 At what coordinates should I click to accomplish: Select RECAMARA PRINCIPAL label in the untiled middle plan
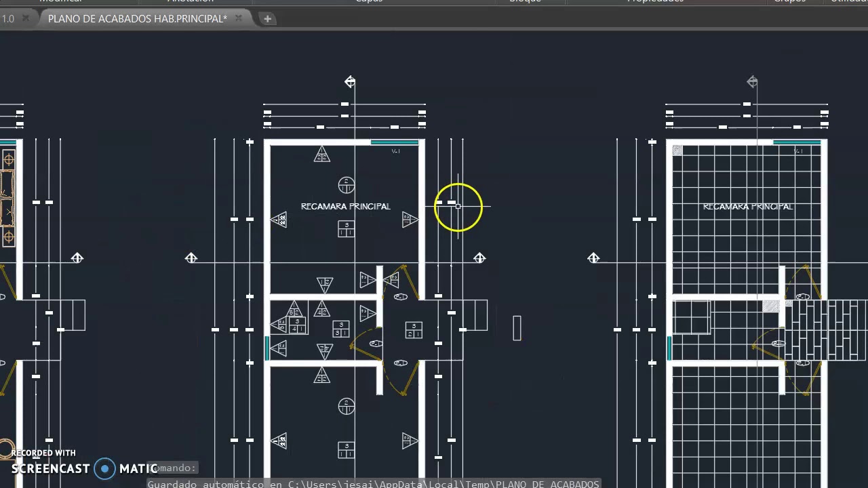pyautogui.click(x=346, y=206)
